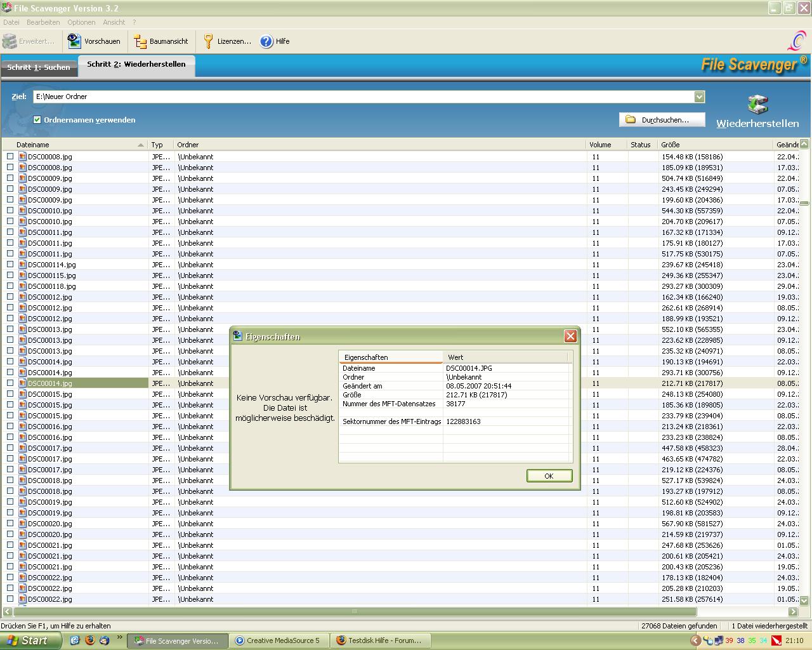Tick checkbox of 567.90 KB DSC00020.jpg
This screenshot has height=650, width=812.
(10, 524)
